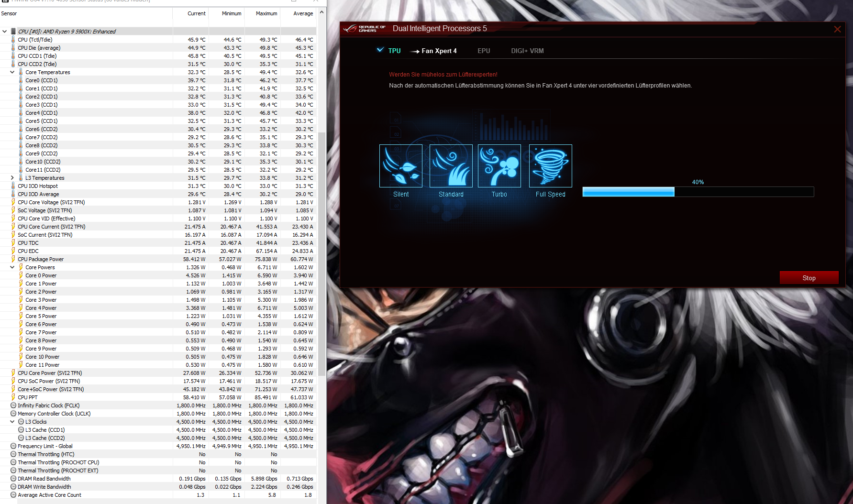853x504 pixels.
Task: Click thermometer icon of Core Temperatures row
Action: [21, 72]
